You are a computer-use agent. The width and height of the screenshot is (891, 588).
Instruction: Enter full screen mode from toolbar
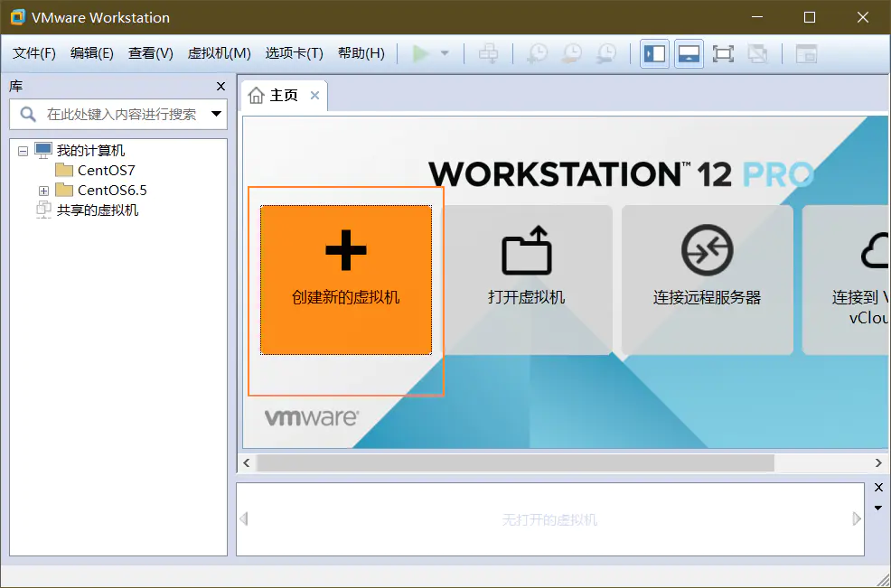pos(723,53)
